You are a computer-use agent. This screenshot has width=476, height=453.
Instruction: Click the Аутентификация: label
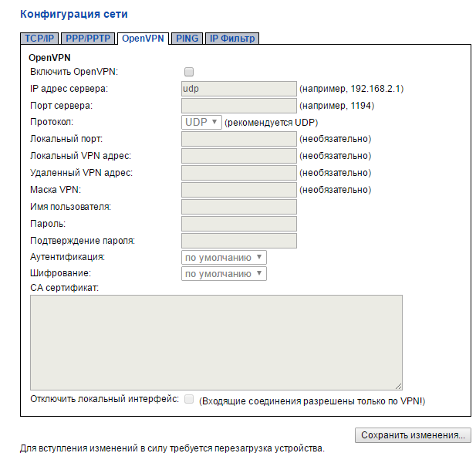[67, 257]
